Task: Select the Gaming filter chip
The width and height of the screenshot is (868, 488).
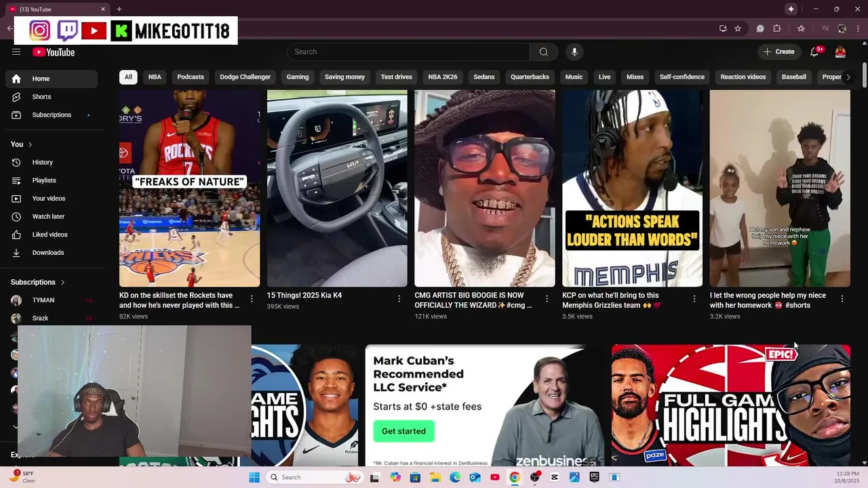Action: tap(297, 77)
